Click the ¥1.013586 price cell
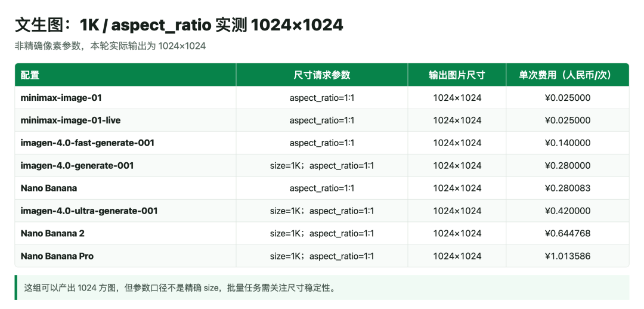The height and width of the screenshot is (309, 644). (568, 256)
